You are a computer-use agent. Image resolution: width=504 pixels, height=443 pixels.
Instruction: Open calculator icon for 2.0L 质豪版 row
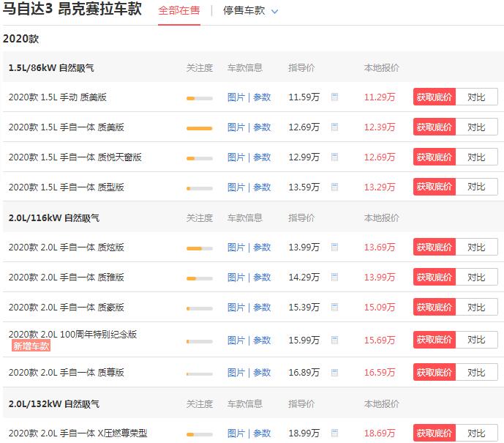[x=334, y=308]
